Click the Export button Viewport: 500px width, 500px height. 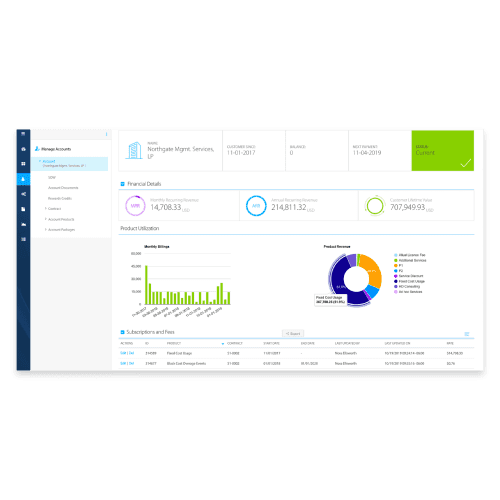[x=293, y=333]
